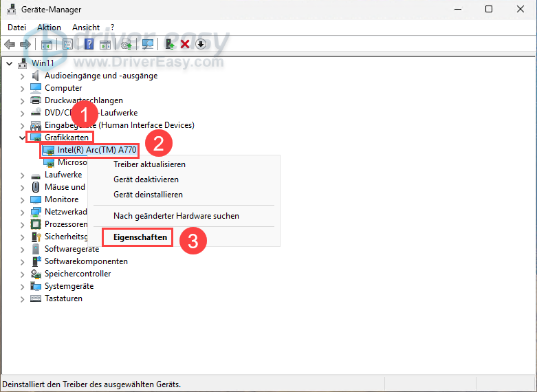Screen dimensions: 537x392
Task: Choose Nach geänderter Hardware suchen
Action: (177, 216)
